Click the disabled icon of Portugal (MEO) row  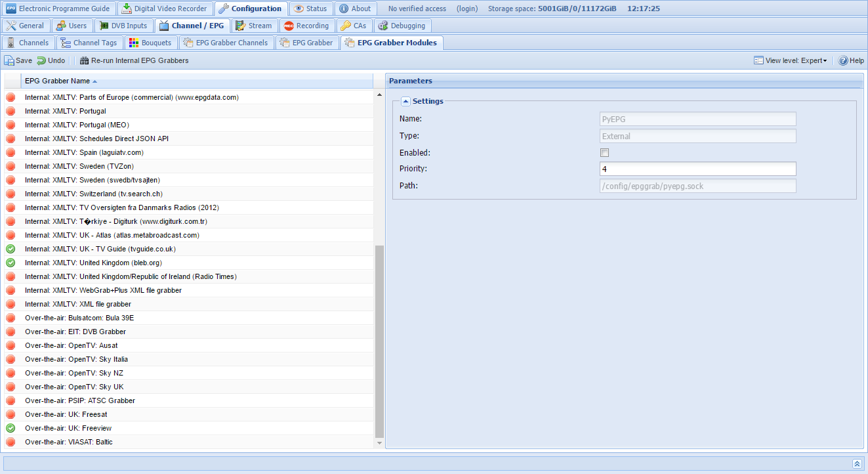[10, 125]
